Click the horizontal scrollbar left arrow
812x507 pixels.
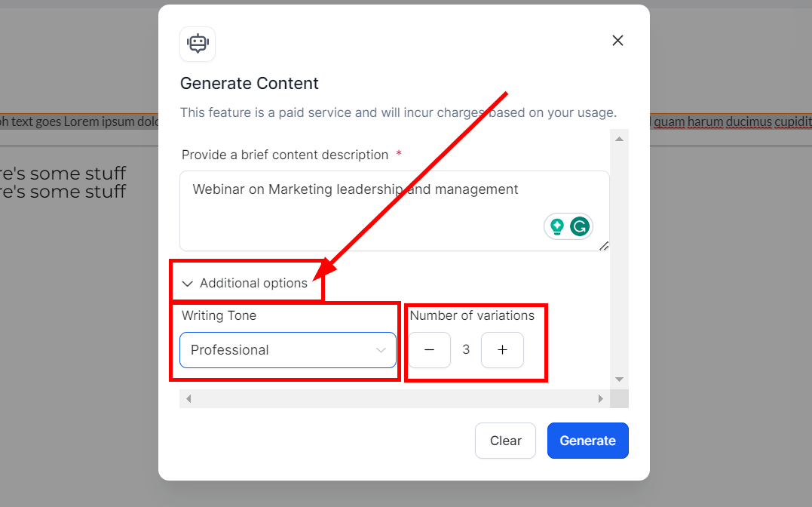(188, 398)
